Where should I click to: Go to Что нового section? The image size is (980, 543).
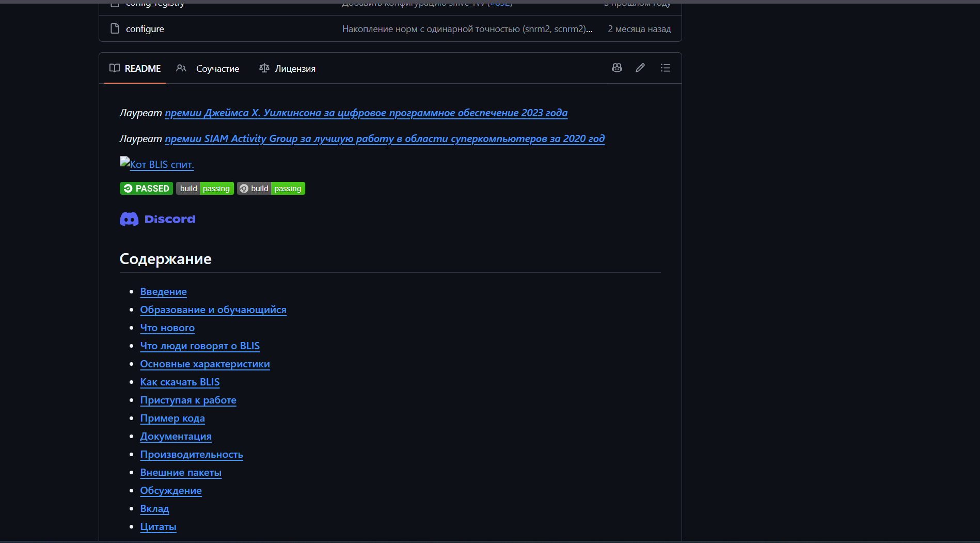(167, 328)
